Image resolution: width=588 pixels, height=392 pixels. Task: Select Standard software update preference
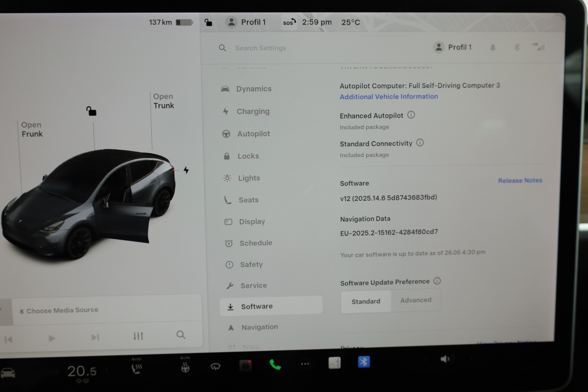[366, 301]
